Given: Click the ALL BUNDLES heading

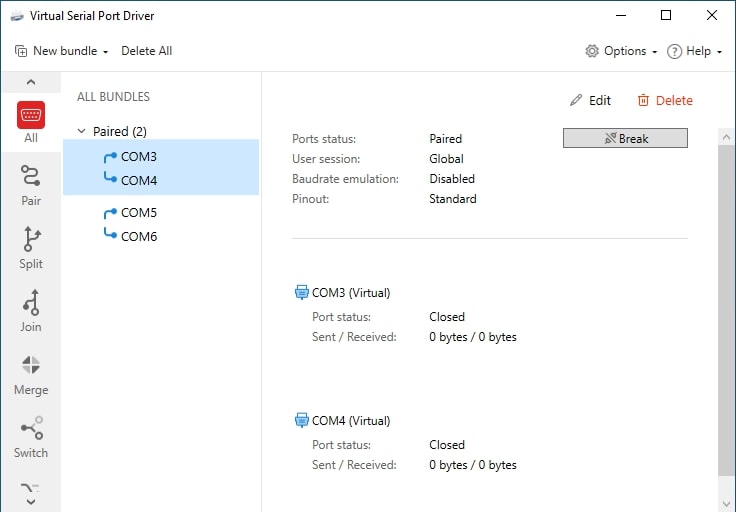Looking at the screenshot, I should click(x=113, y=97).
